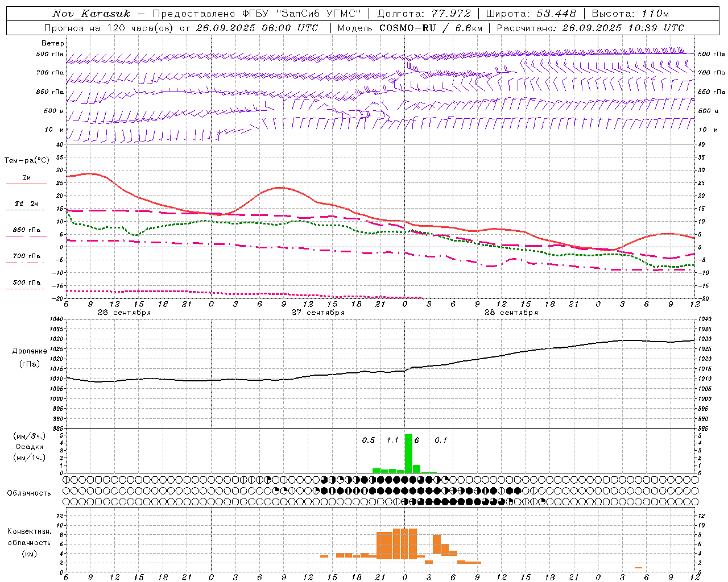Image resolution: width=728 pixels, height=582 pixels.
Task: Click the '(км)' unit label for convective cloudiness
Action: tap(30, 554)
